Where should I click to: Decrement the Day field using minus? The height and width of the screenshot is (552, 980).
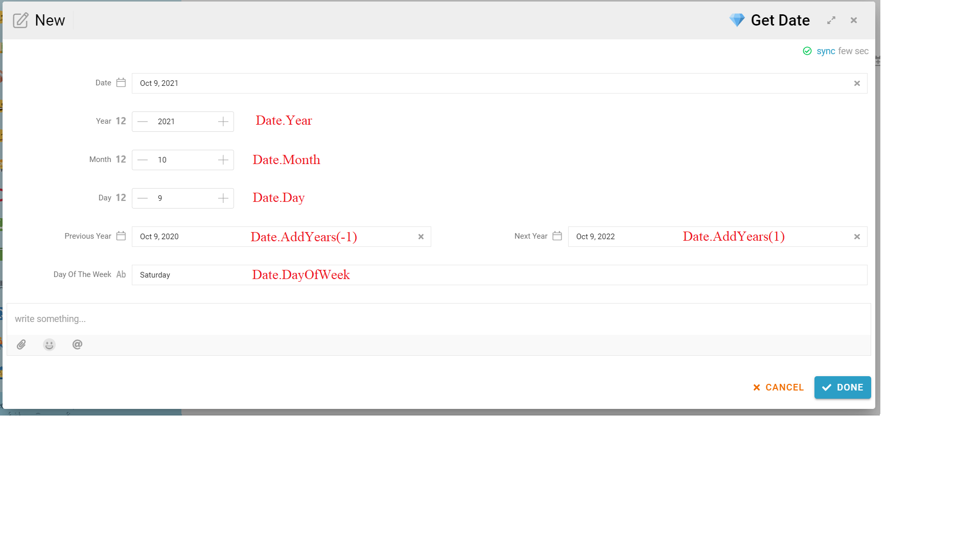[143, 198]
